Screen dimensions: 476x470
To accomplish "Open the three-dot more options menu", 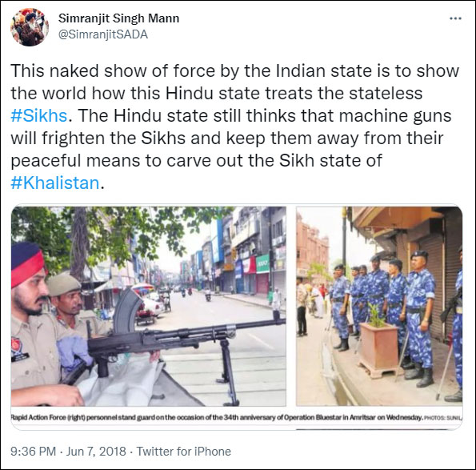I will pyautogui.click(x=455, y=19).
